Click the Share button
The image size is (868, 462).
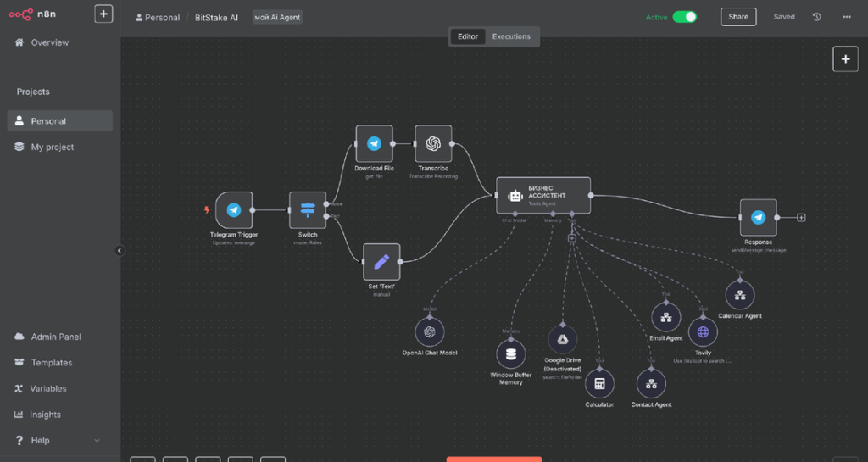point(737,17)
